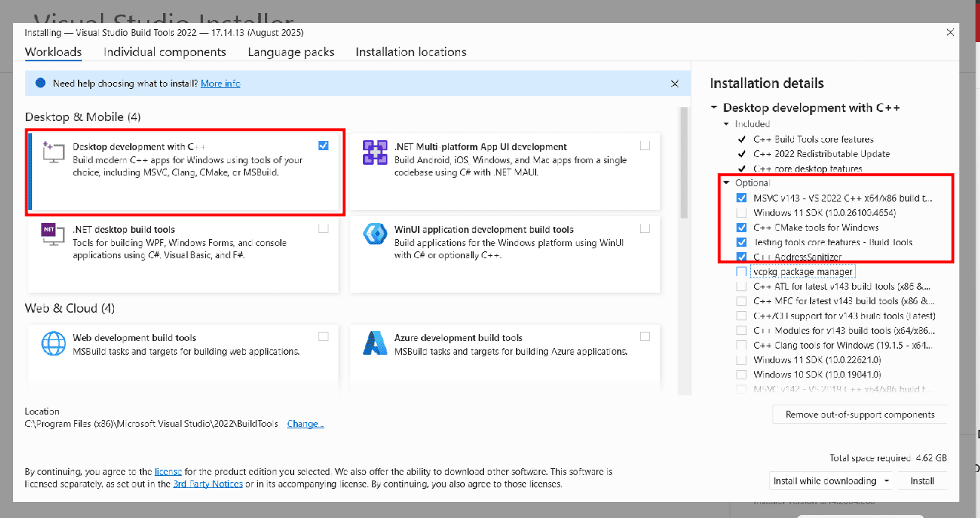
Task: Click the Desktop development with C++ icon
Action: (x=53, y=152)
